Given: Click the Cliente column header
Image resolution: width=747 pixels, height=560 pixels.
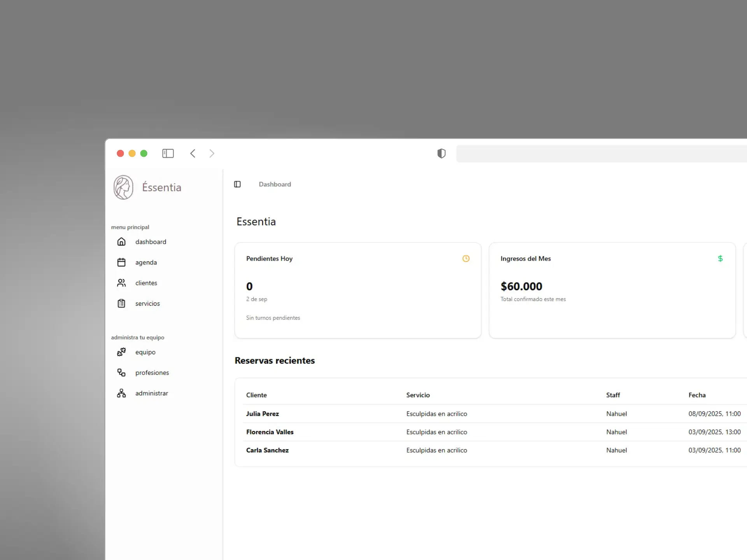Looking at the screenshot, I should [256, 395].
